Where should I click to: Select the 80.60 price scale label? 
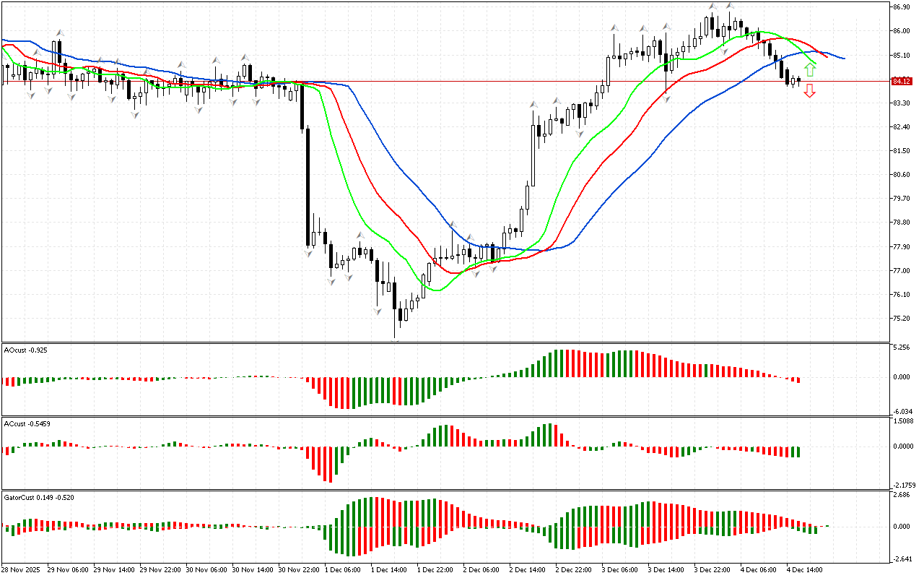pos(901,175)
